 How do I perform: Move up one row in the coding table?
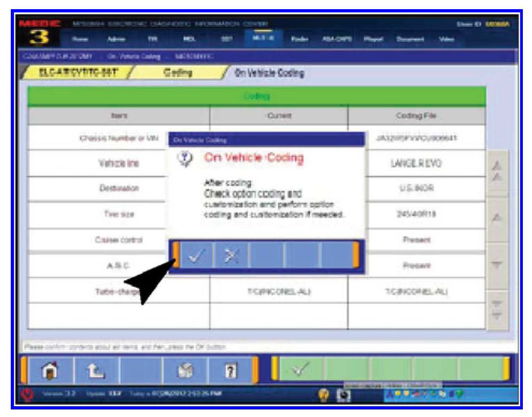pos(497,218)
